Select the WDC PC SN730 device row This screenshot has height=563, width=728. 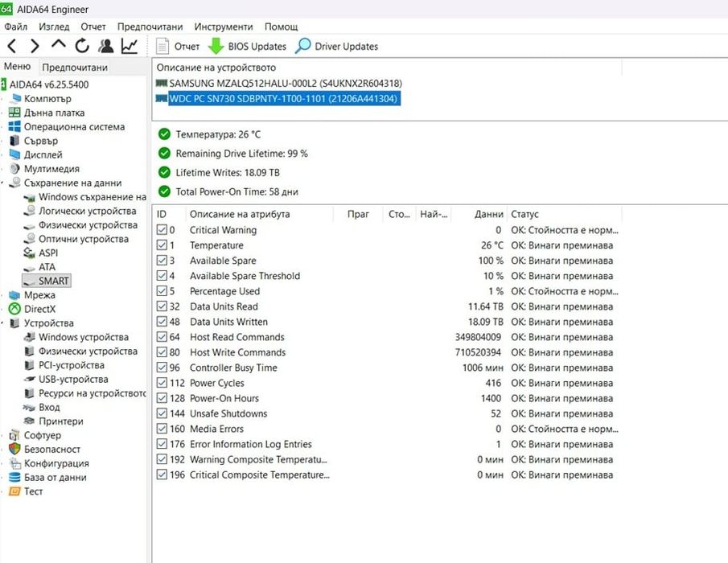tap(278, 98)
